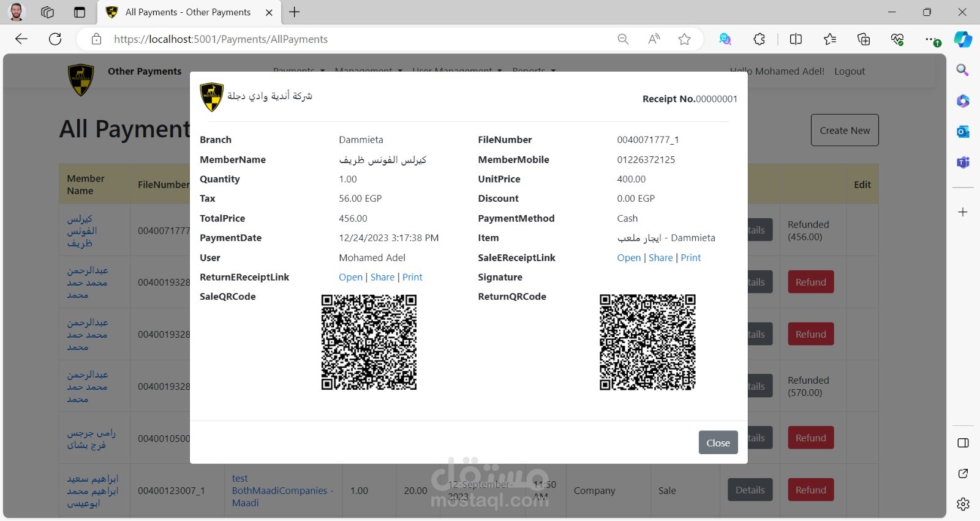Image resolution: width=980 pixels, height=521 pixels.
Task: Click the Edit column header
Action: (862, 184)
